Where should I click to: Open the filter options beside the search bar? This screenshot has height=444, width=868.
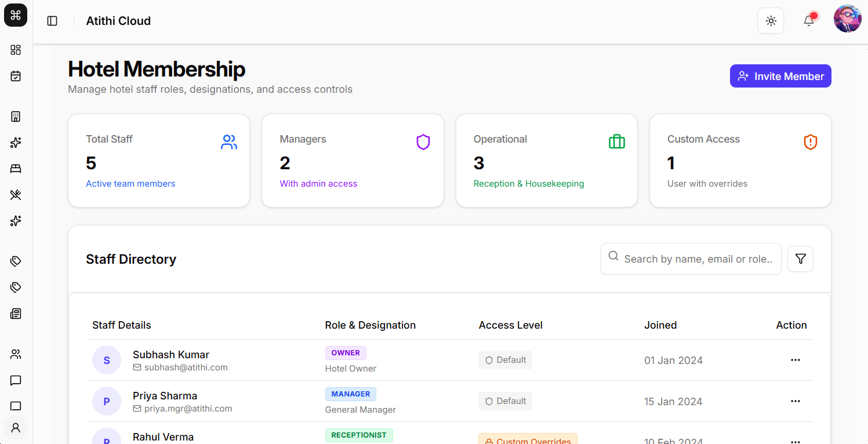click(800, 259)
